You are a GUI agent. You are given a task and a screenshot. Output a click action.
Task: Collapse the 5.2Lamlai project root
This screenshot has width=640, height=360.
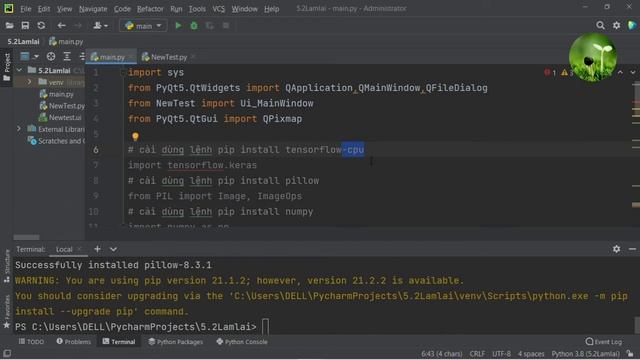click(19, 70)
